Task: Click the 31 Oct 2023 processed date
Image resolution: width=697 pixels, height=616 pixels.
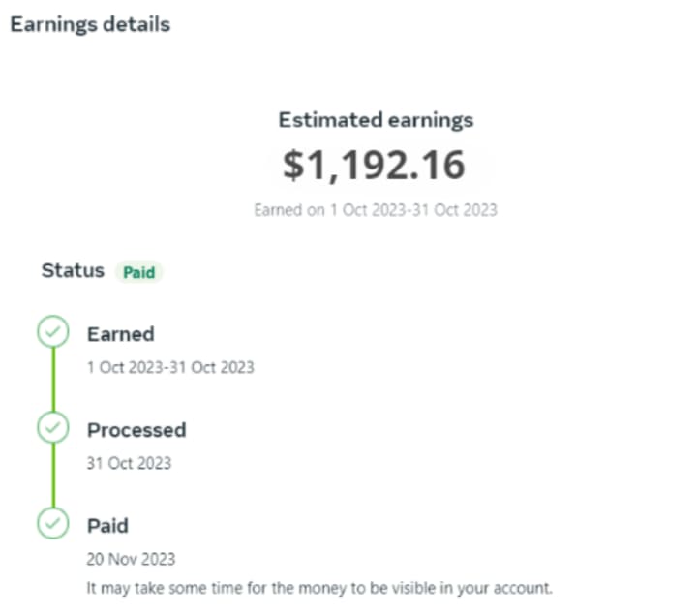Action: [129, 463]
